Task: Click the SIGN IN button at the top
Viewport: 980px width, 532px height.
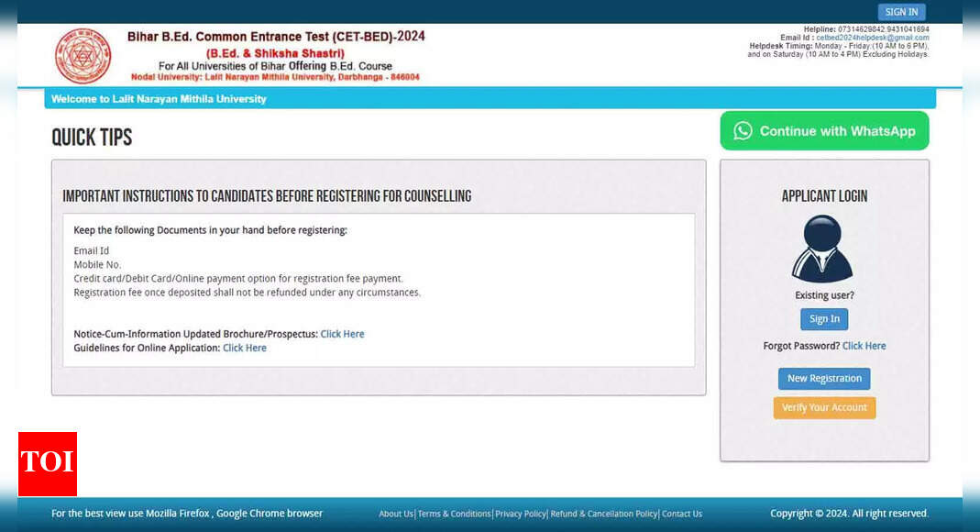Action: pyautogui.click(x=901, y=11)
